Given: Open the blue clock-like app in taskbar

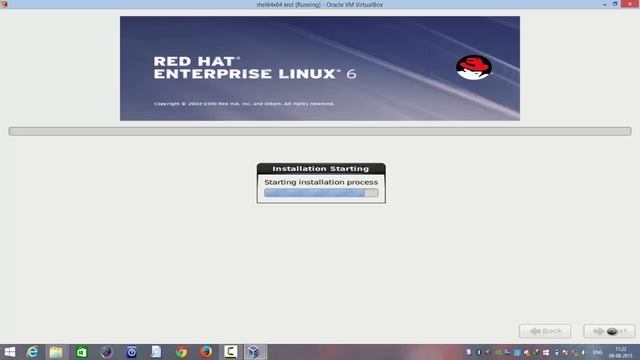Looking at the screenshot, I should point(131,352).
